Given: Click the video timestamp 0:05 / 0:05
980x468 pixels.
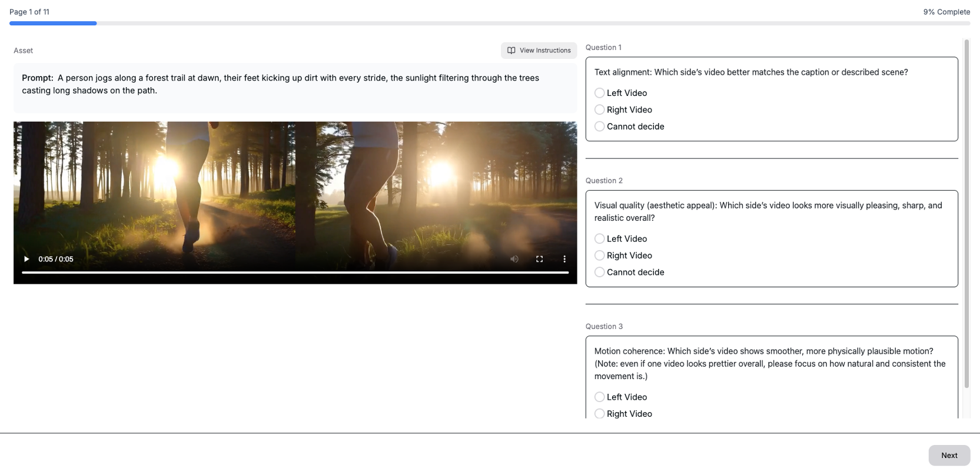Looking at the screenshot, I should [56, 259].
